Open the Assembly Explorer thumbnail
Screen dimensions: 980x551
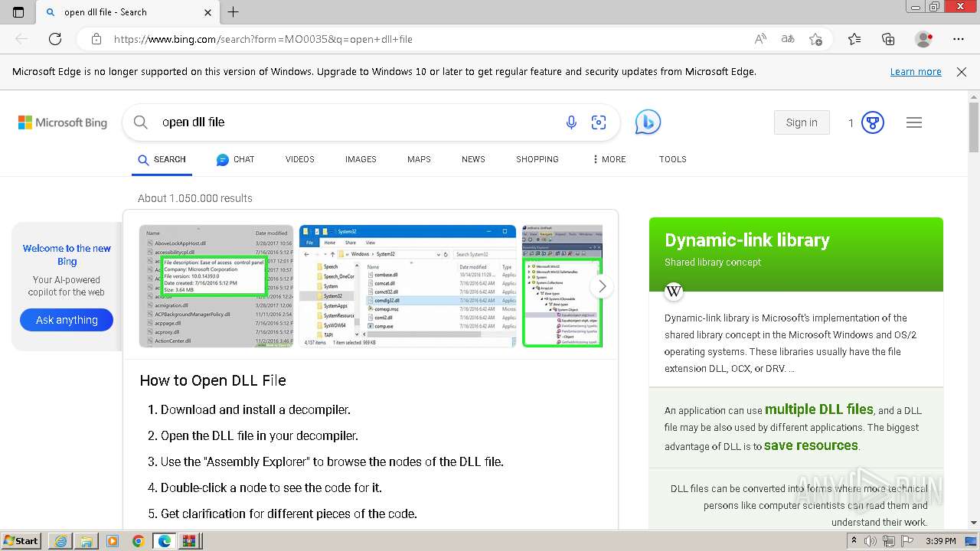point(562,286)
